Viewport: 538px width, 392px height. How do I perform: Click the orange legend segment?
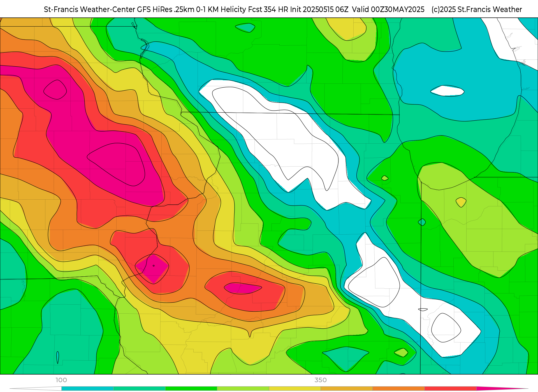(398, 389)
